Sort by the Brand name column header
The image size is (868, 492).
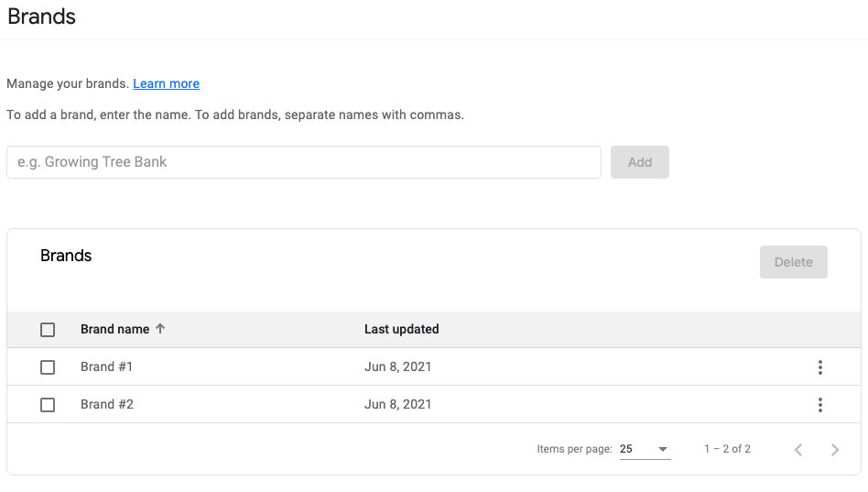[114, 329]
